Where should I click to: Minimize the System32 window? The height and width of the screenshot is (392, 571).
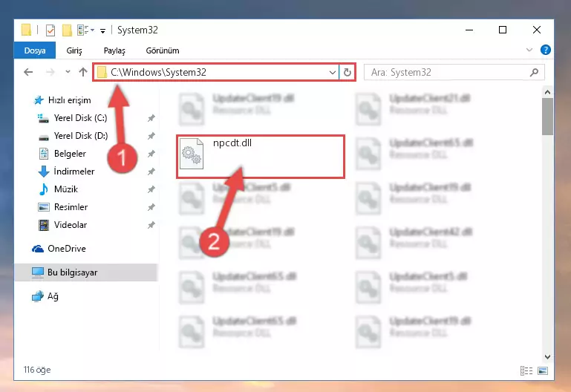(469, 30)
